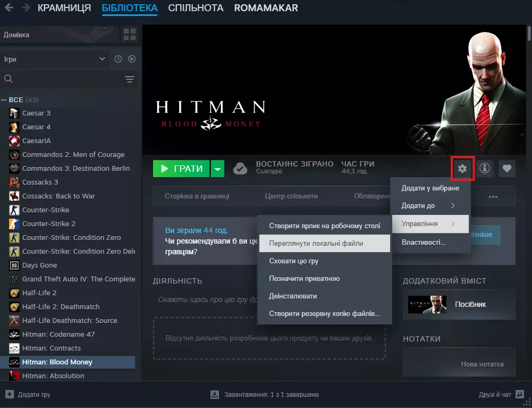Select Commandos 3: Destination Berlin

[67, 169]
